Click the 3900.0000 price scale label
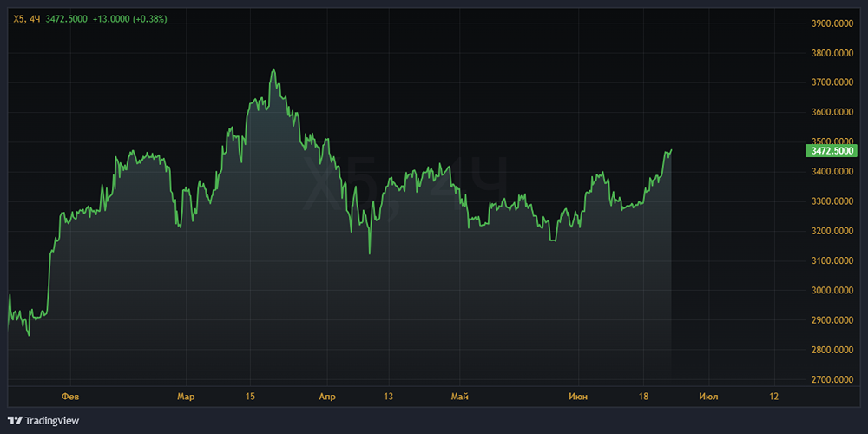The height and width of the screenshot is (434, 868). click(x=832, y=23)
